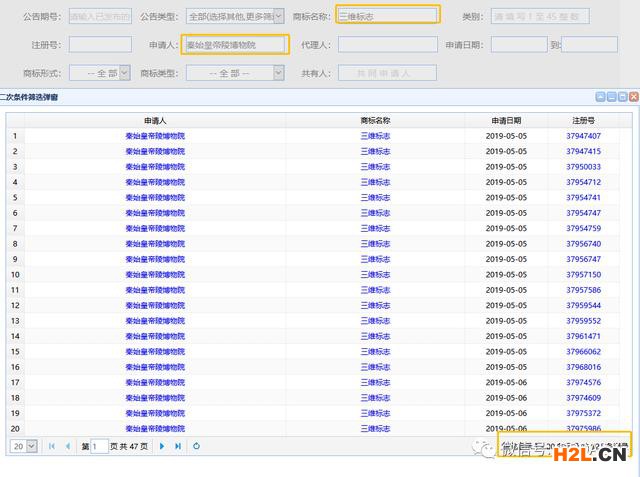Click the applicant link in row 1
Viewport: 640px width, 477px height.
[155, 136]
